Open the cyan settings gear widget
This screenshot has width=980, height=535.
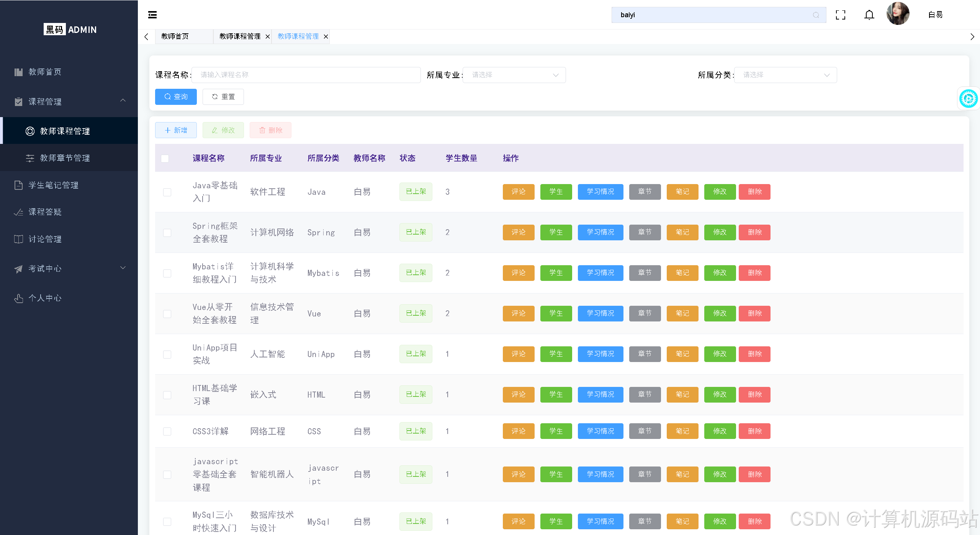(968, 99)
